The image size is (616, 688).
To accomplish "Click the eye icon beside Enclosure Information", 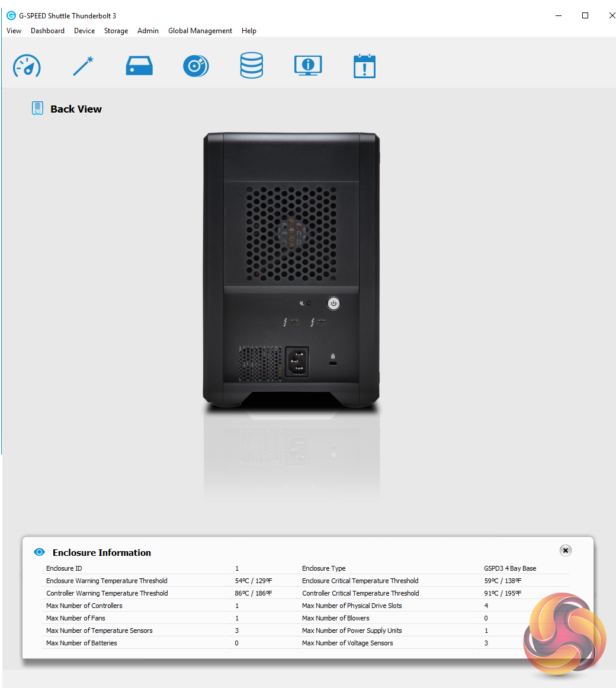I will (x=40, y=552).
